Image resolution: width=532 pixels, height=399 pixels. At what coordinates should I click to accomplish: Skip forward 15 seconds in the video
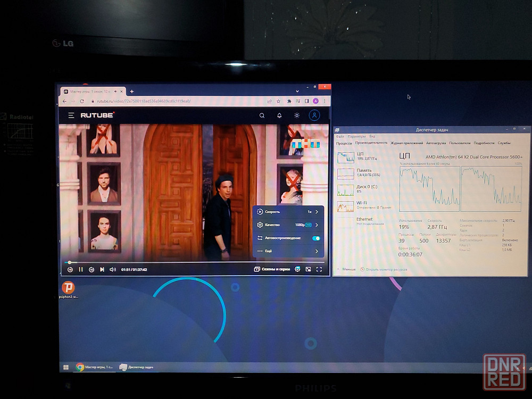pyautogui.click(x=92, y=269)
